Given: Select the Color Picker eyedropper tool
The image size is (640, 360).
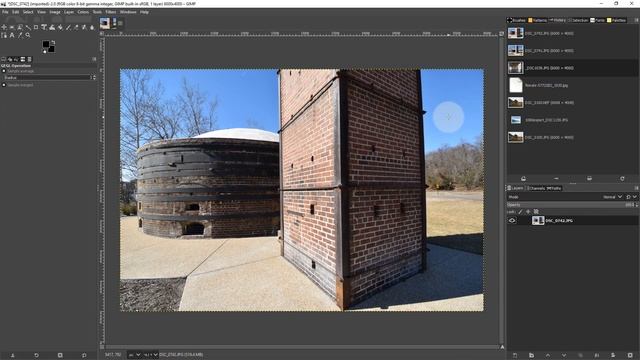Looking at the screenshot, I should pos(20,35).
